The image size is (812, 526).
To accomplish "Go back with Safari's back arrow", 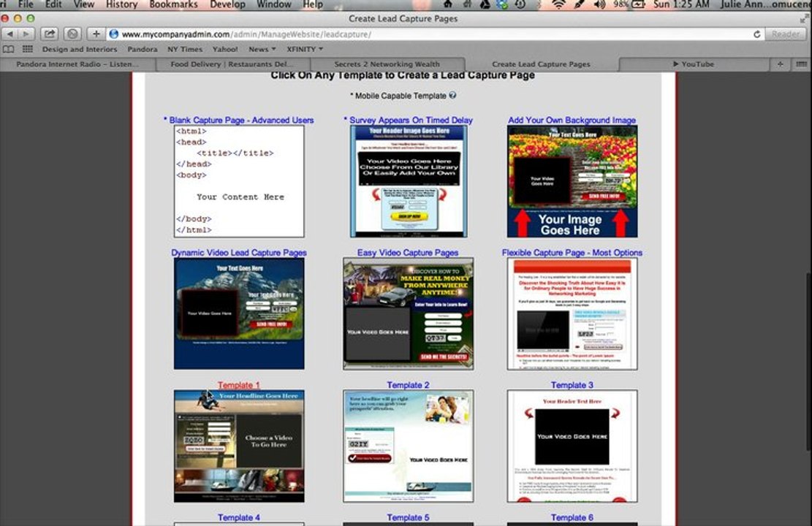I will coord(10,34).
